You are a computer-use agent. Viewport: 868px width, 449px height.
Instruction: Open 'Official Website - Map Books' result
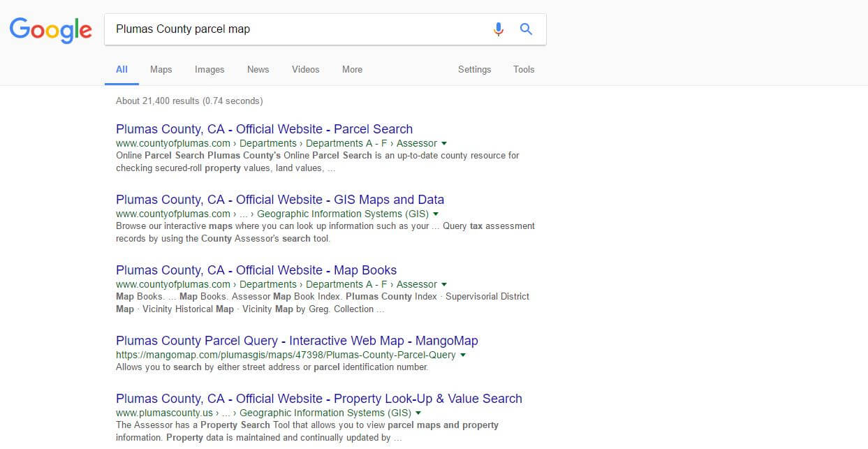click(256, 270)
